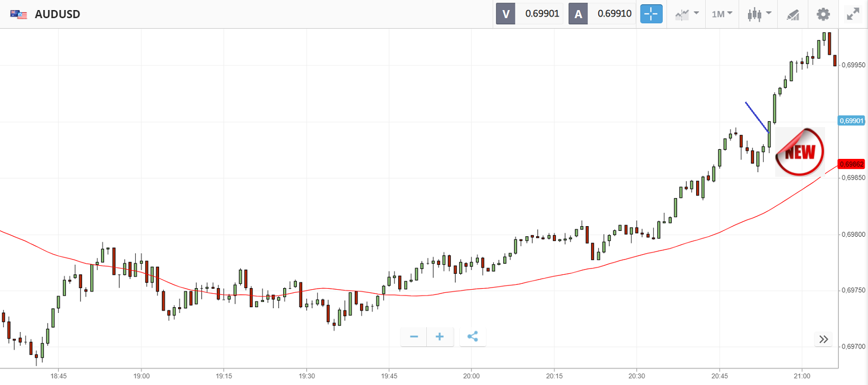Screen dimensions: 868x385
Task: Expand the candlestick chart type dropdown
Action: coord(759,14)
